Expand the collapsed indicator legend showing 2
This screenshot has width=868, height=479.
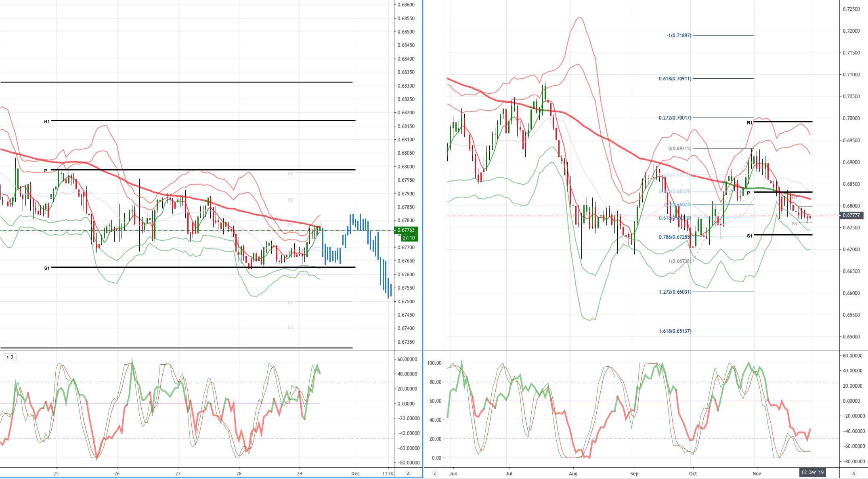[10, 357]
